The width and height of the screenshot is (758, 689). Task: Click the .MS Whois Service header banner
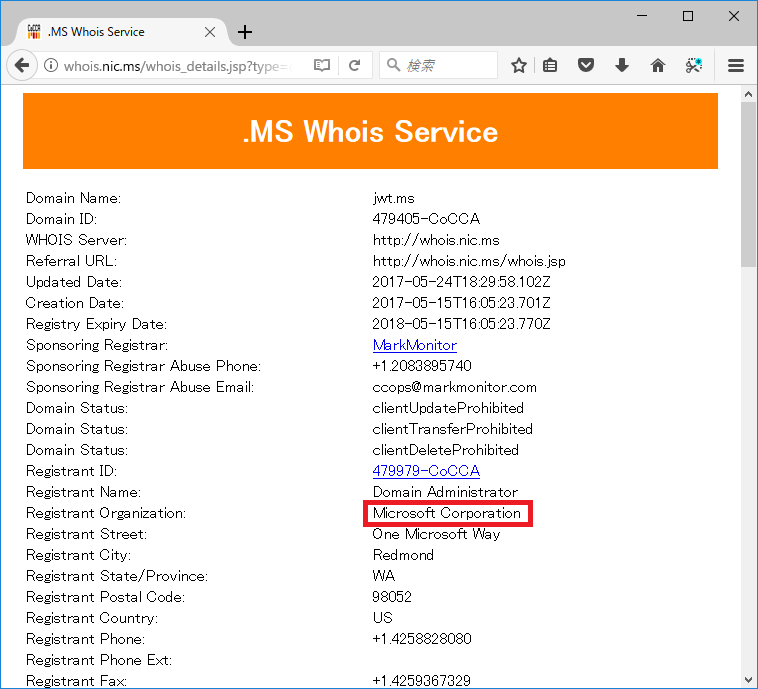(x=370, y=131)
